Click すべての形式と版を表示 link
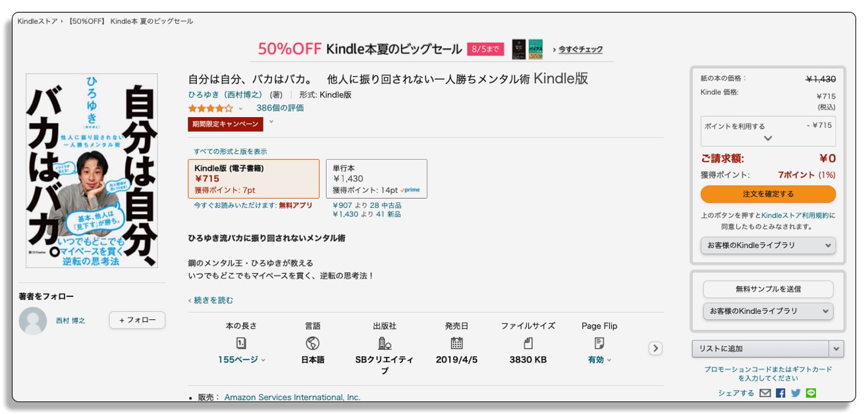868x414 pixels. pyautogui.click(x=231, y=151)
